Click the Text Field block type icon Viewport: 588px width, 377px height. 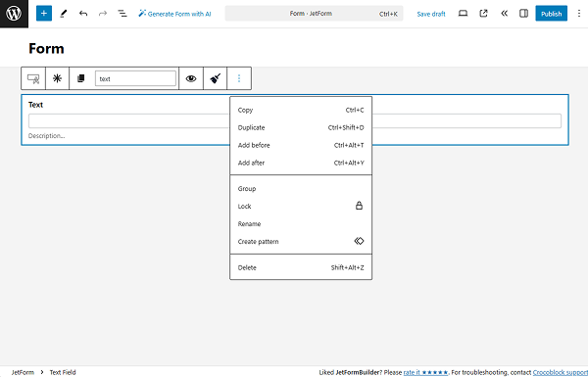pos(33,78)
